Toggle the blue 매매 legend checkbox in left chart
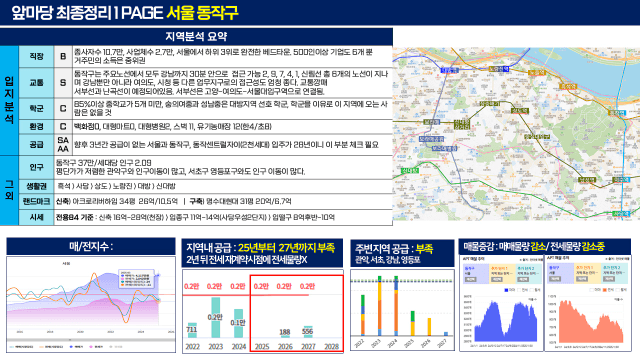The width and height of the screenshot is (640, 360). click(x=506, y=290)
